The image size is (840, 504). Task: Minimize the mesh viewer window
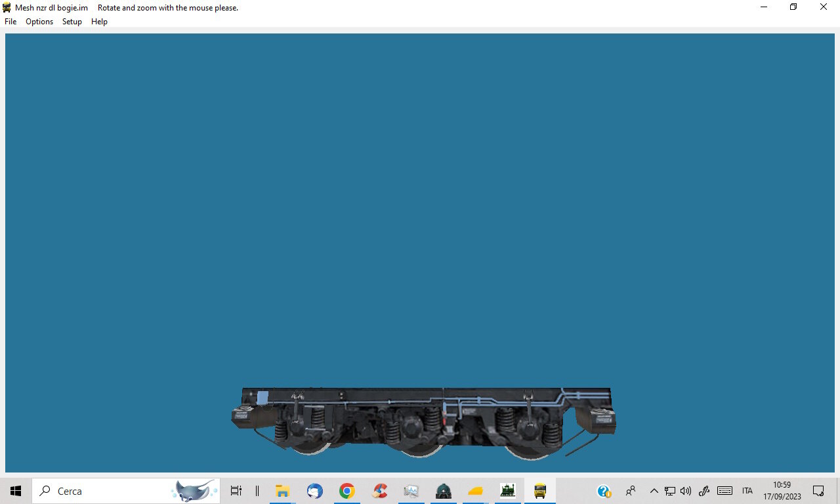tap(764, 7)
